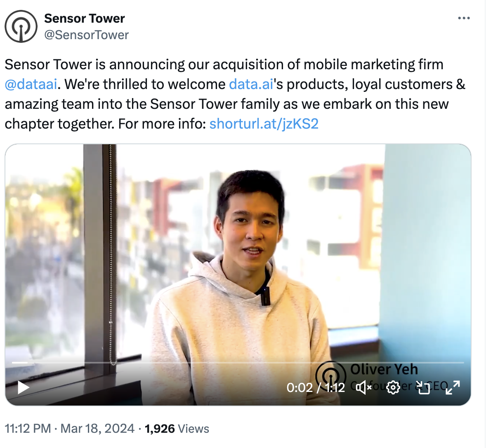The image size is (486, 448).
Task: Visit the data.ai link in tweet
Action: tap(251, 84)
